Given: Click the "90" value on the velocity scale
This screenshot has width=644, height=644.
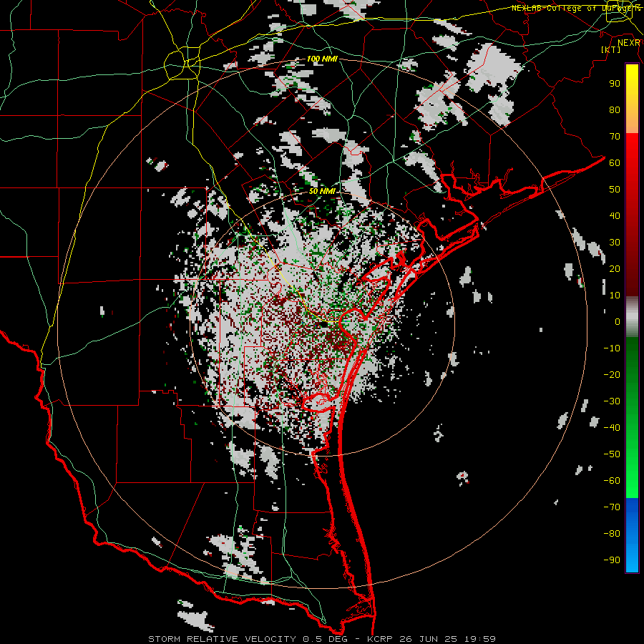Looking at the screenshot, I should pos(615,84).
